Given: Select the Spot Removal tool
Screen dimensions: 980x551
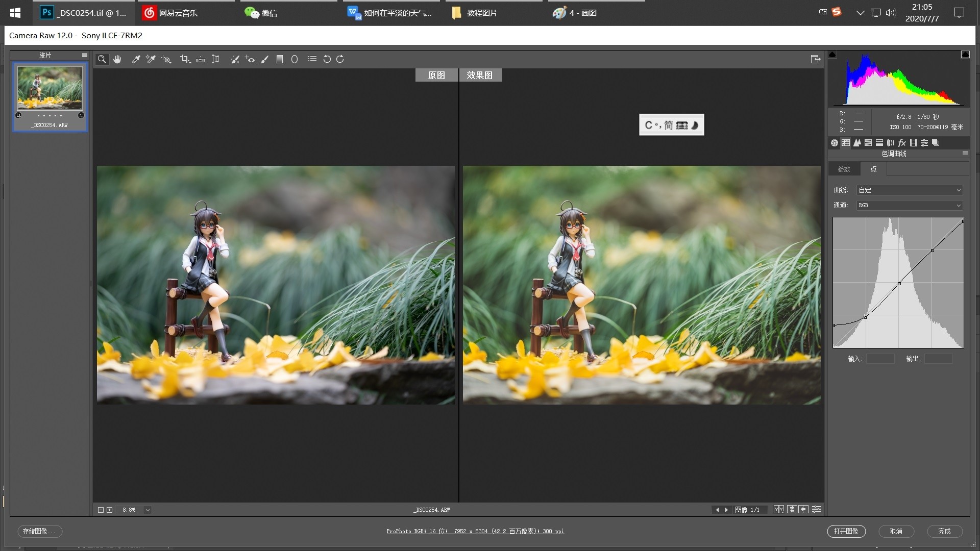Looking at the screenshot, I should point(235,59).
